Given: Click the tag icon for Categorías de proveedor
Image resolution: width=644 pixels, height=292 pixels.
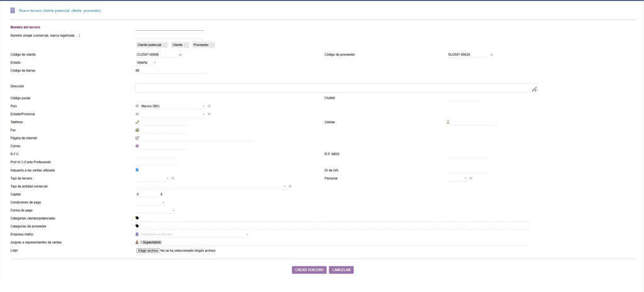Looking at the screenshot, I should coord(137,225).
